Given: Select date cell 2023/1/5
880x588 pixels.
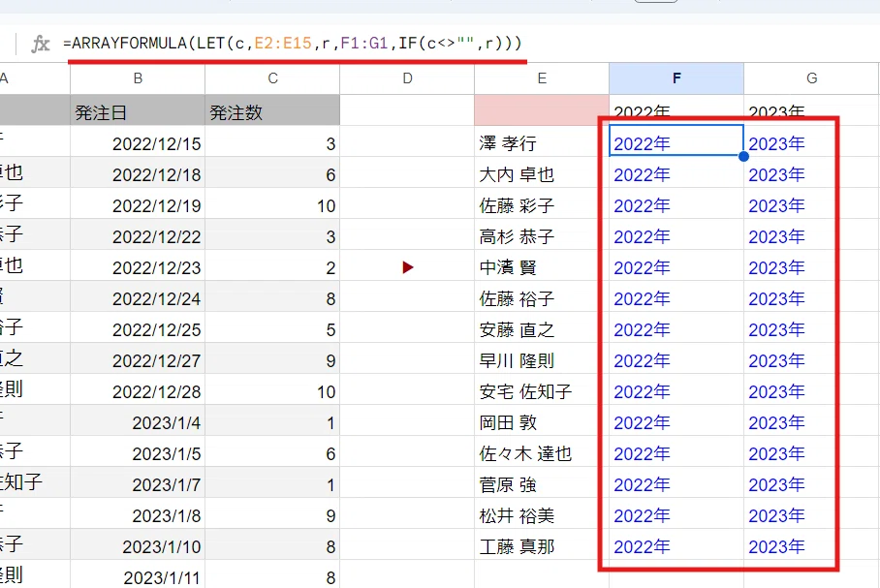Looking at the screenshot, I should 138,451.
